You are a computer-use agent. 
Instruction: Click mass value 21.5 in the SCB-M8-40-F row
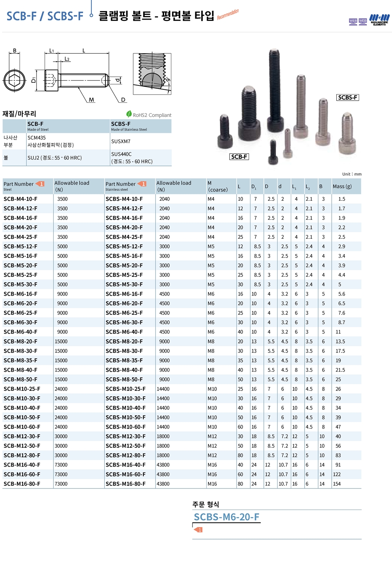click(340, 370)
